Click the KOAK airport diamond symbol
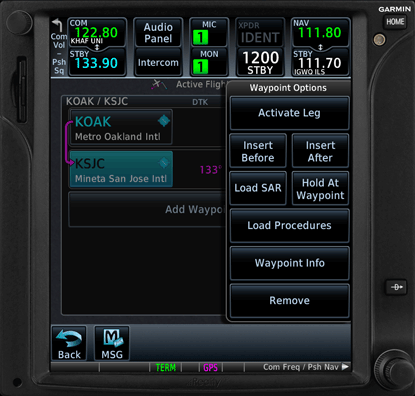The height and width of the screenshot is (396, 415). pyautogui.click(x=164, y=121)
